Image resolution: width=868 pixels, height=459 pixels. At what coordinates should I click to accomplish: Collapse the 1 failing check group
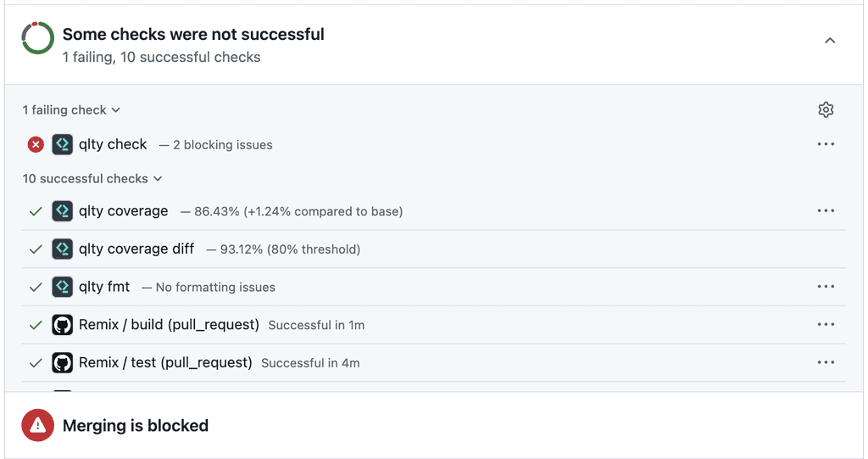click(71, 109)
